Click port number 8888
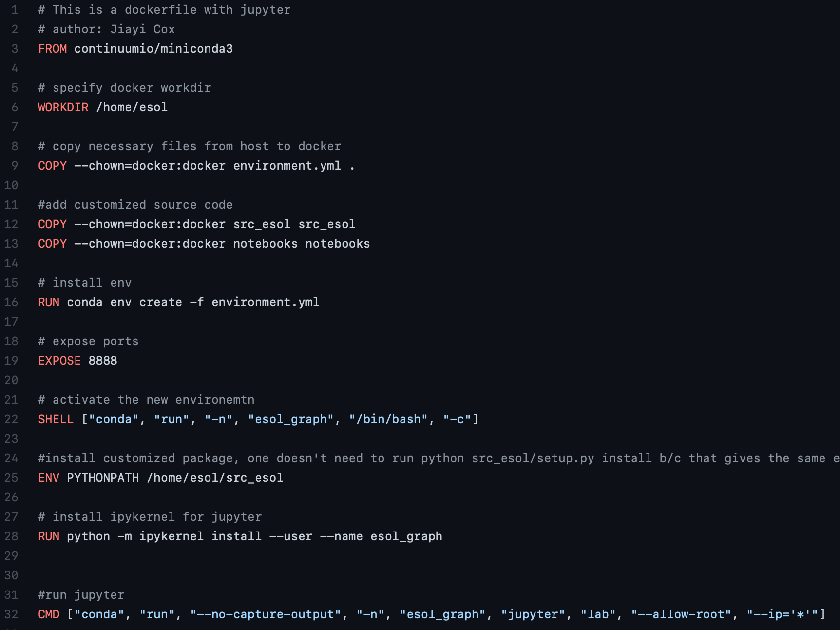This screenshot has width=840, height=630. (x=103, y=361)
